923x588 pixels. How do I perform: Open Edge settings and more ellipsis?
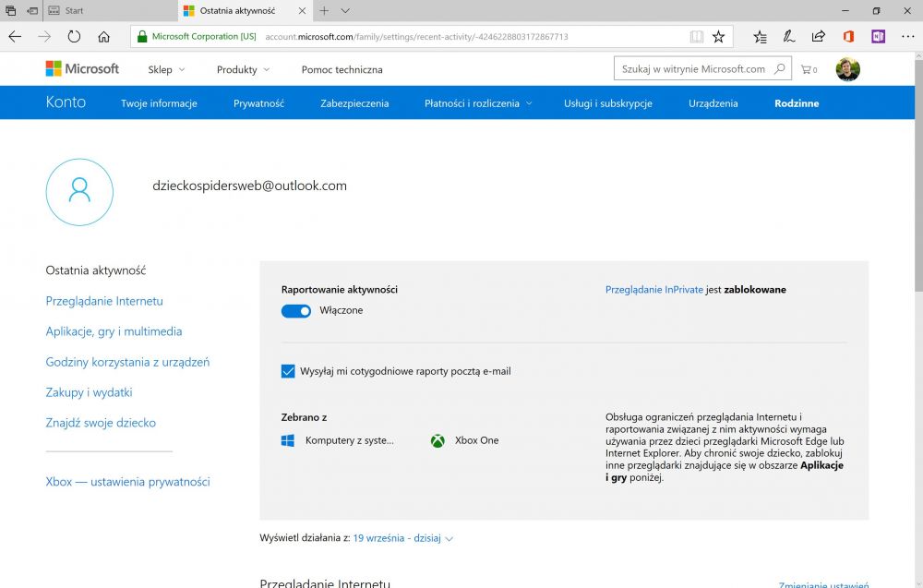pos(907,37)
